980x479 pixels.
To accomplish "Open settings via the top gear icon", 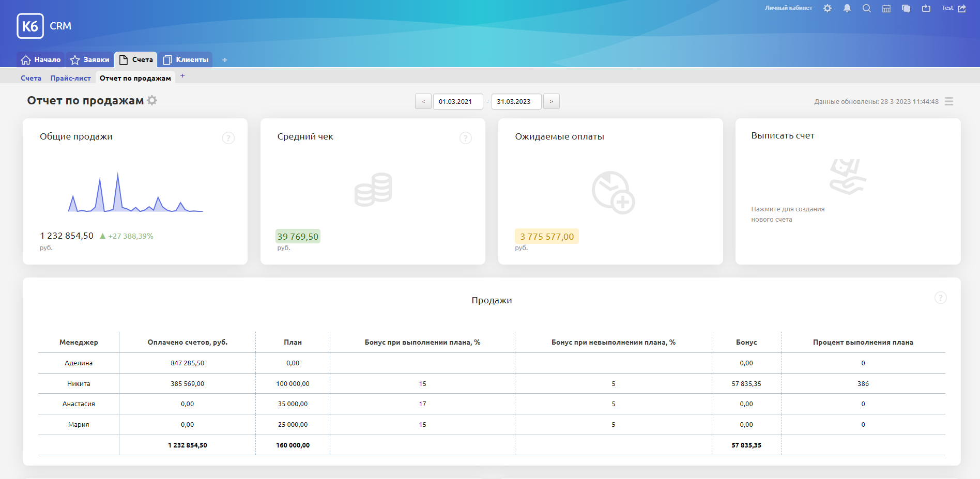I will (828, 8).
